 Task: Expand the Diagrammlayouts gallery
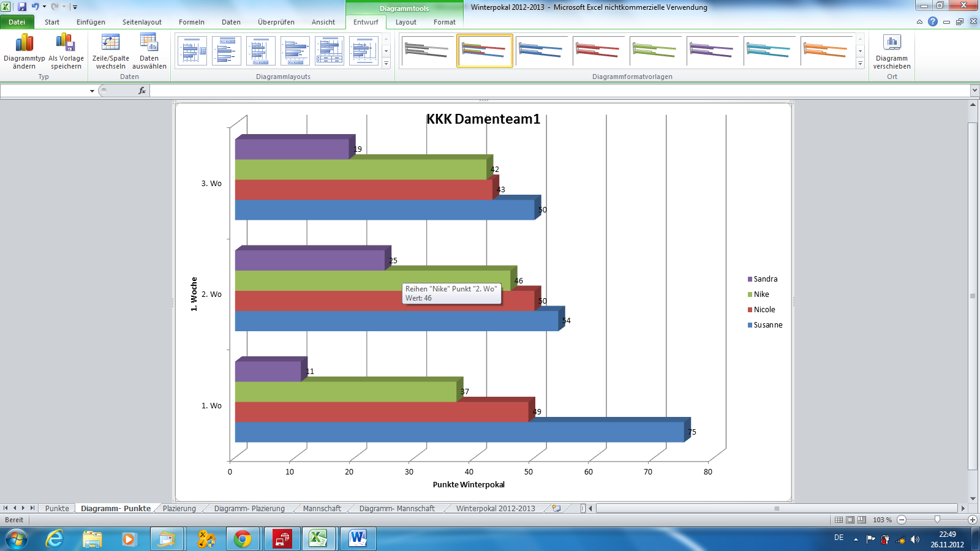click(386, 63)
